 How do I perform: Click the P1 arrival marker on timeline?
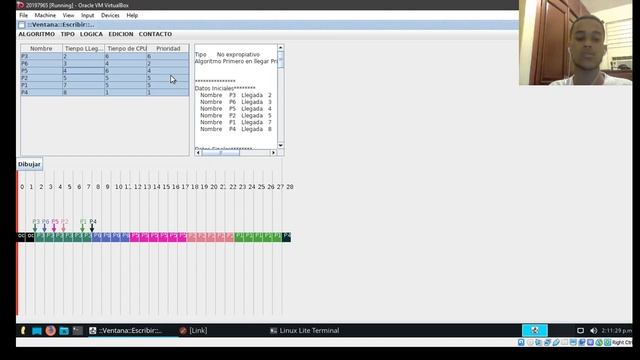(x=83, y=225)
